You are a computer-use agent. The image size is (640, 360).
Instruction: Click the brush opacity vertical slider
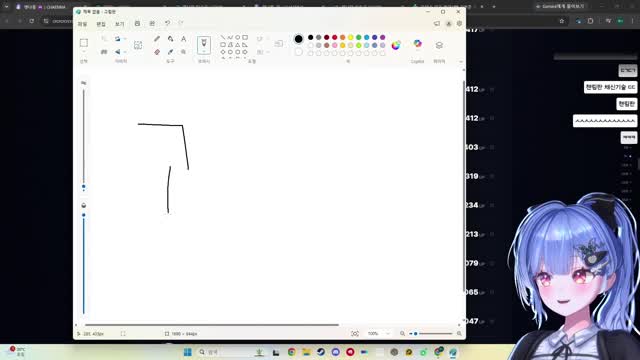click(x=84, y=263)
